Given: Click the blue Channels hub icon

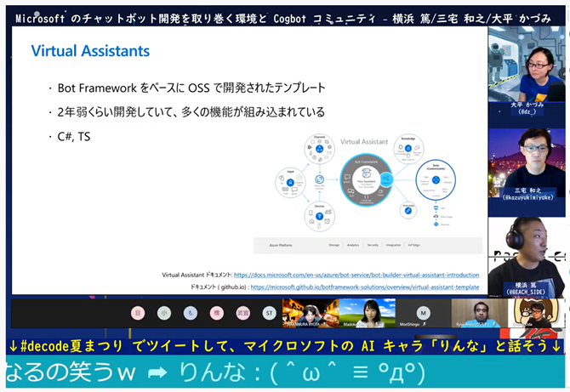Looking at the screenshot, I should coord(320,149).
